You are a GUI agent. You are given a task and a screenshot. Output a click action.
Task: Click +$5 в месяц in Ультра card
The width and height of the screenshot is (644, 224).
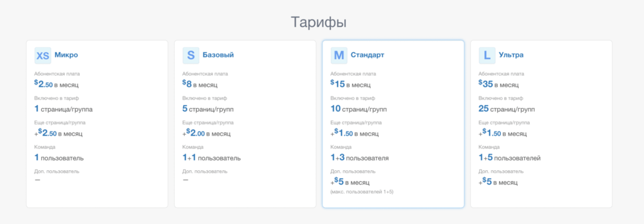498,182
